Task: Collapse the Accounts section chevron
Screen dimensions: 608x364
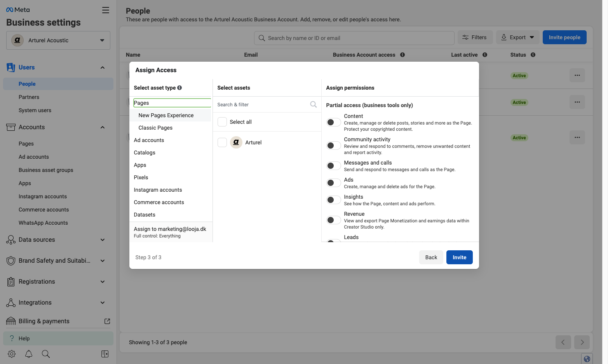Action: click(103, 127)
